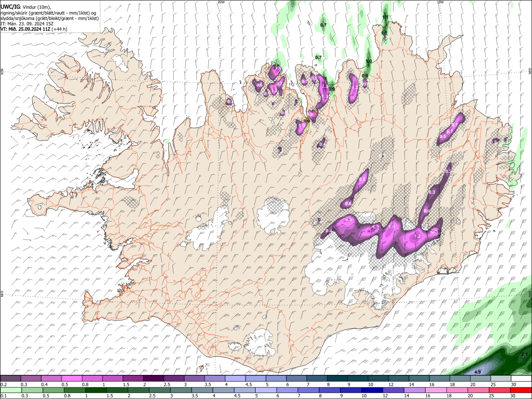
Task: Select the 10 swatch in upper snow legend
Action: pyautogui.click(x=378, y=379)
